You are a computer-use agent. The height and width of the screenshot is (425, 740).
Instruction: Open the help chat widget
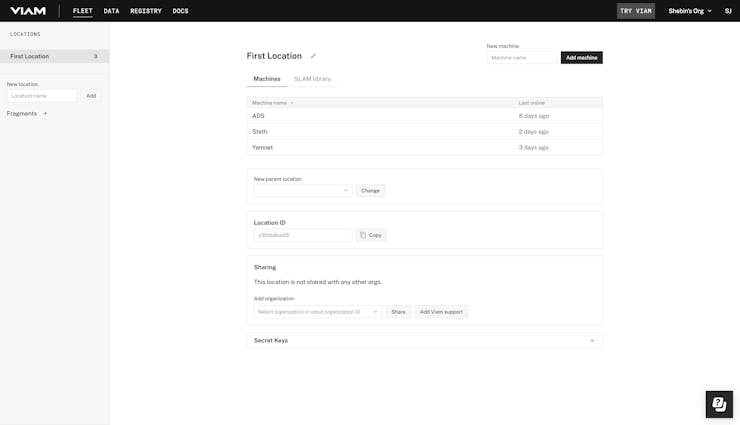719,404
